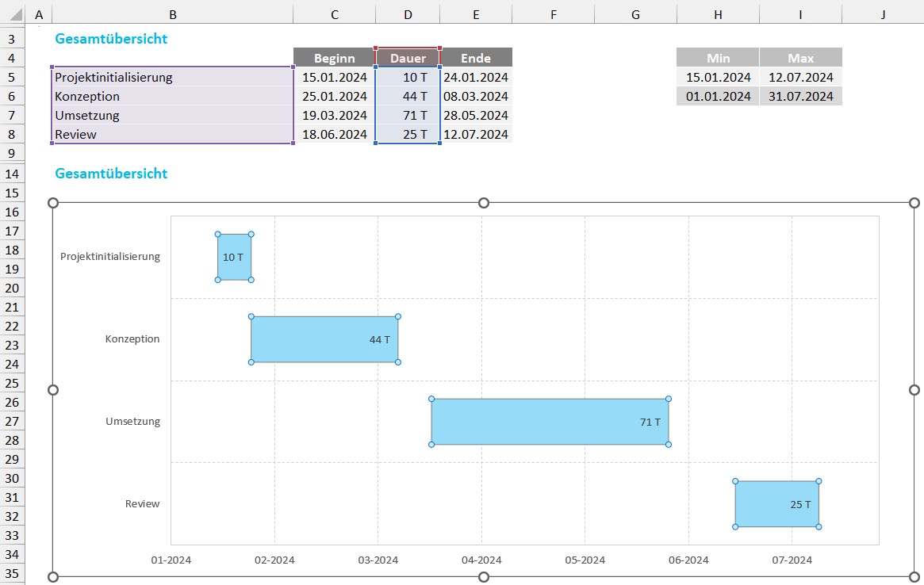Select row 9 header
This screenshot has height=585, width=924.
(x=12, y=153)
